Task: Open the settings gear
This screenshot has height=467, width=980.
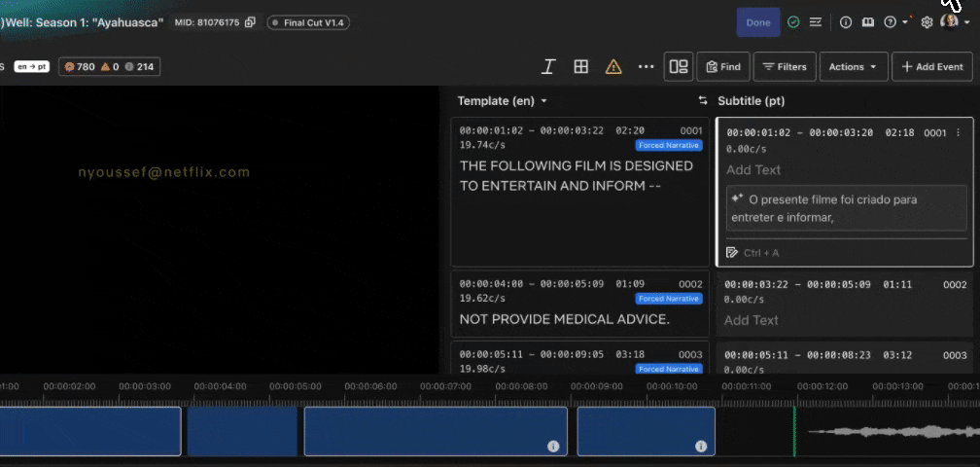Action: click(927, 22)
